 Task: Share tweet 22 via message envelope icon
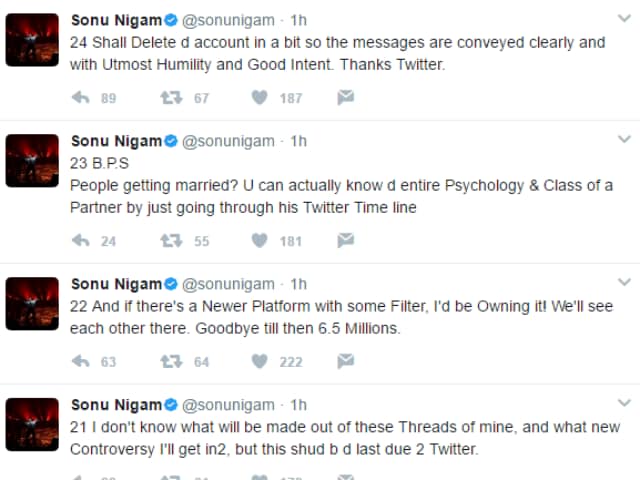[345, 361]
